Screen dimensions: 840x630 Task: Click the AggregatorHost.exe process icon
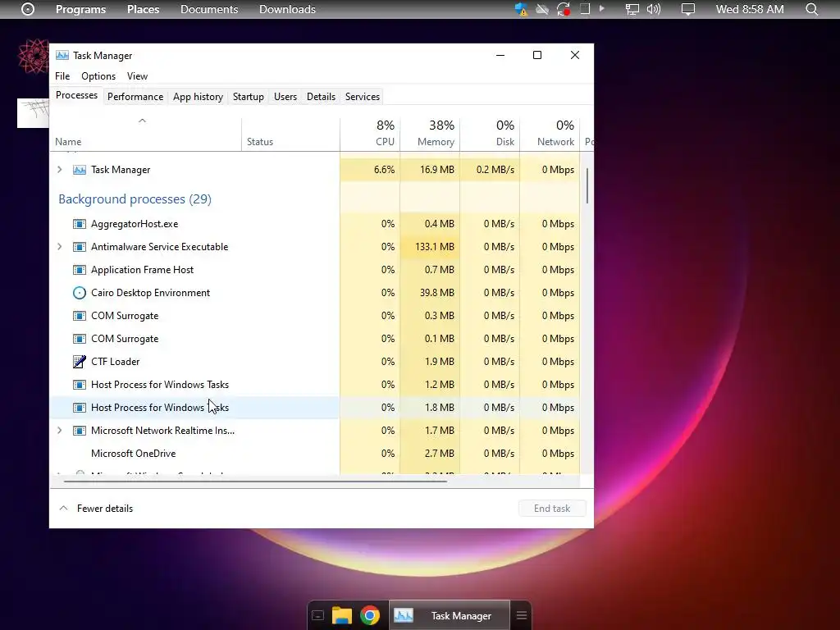(x=80, y=224)
